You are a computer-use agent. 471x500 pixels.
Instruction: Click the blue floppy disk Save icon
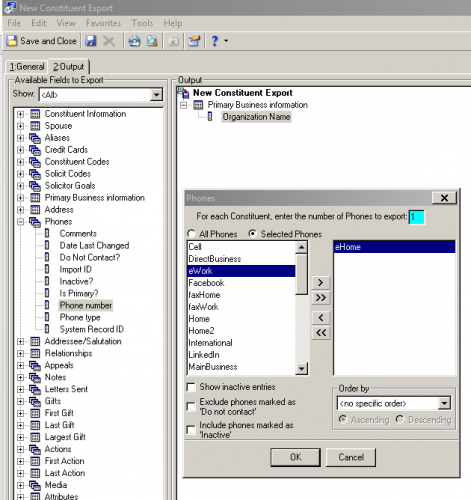[x=91, y=41]
